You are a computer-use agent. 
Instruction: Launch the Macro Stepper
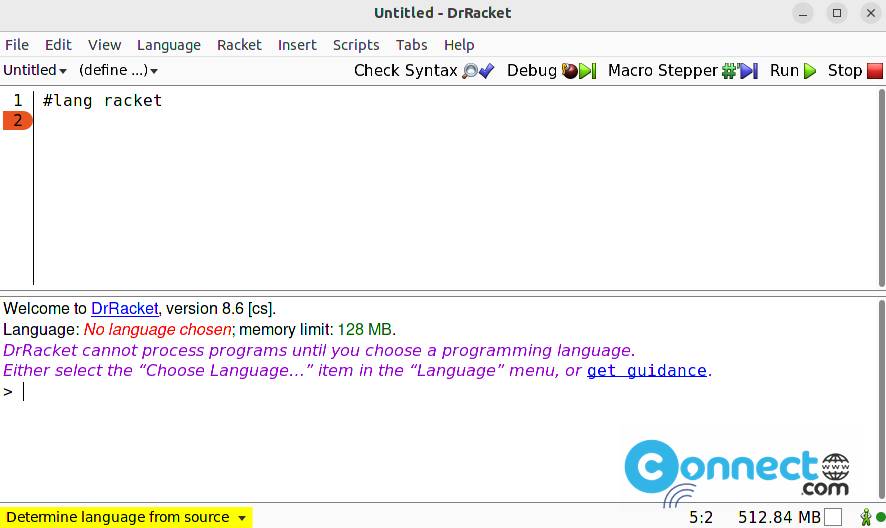683,71
